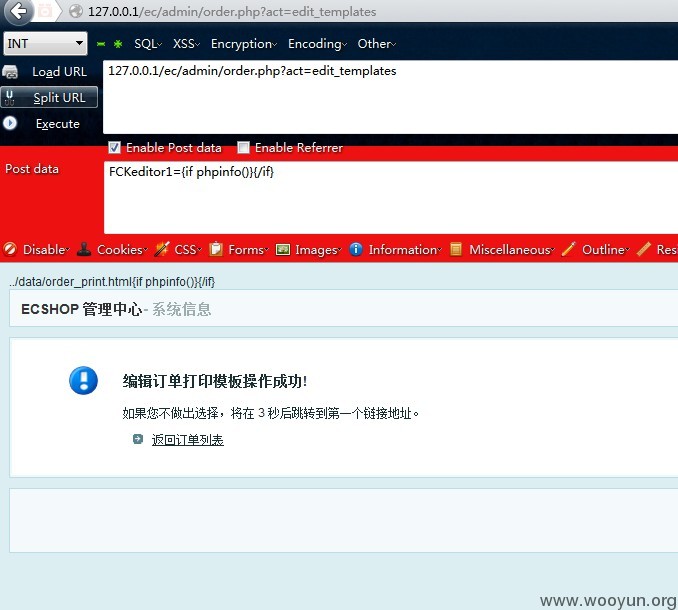
Task: Click the green asterisk icon in HackBar
Action: [118, 44]
